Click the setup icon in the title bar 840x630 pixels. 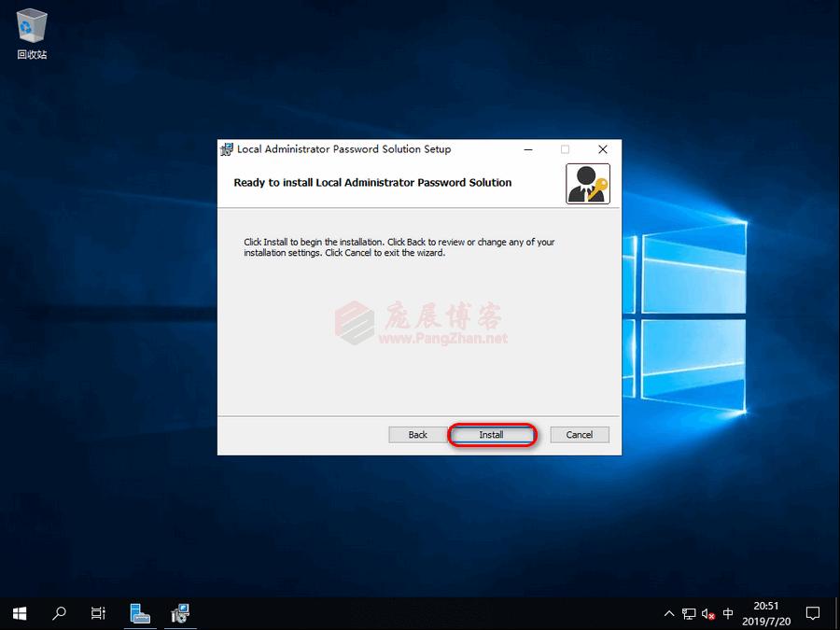pyautogui.click(x=226, y=149)
